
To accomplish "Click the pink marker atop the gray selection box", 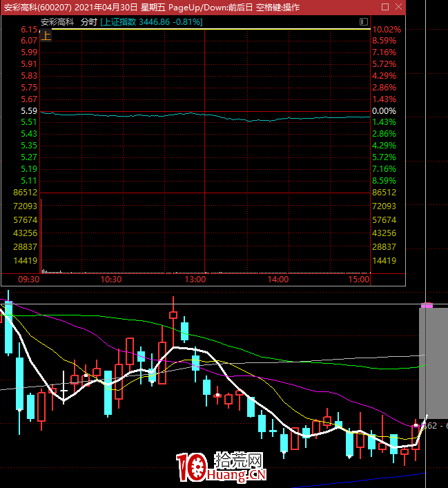I will click(427, 305).
